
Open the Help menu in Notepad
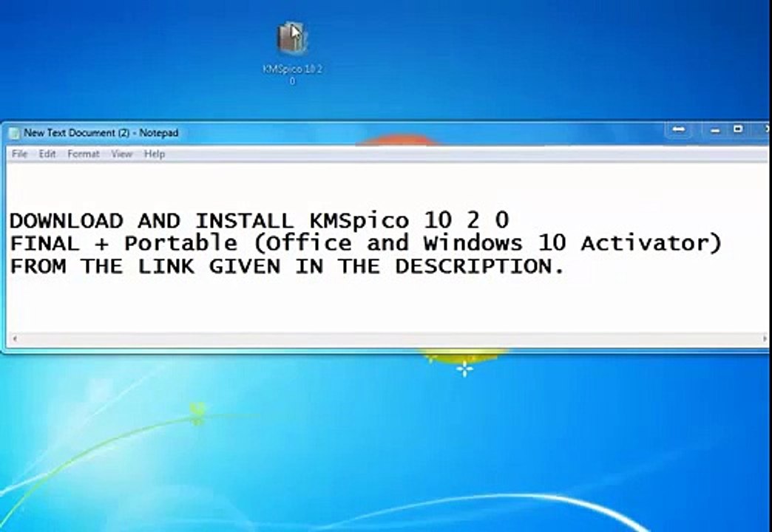154,154
